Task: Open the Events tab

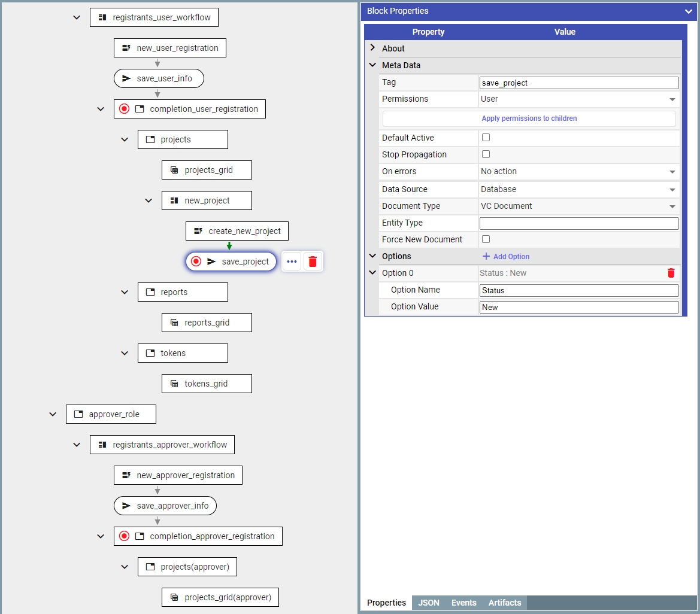Action: point(463,603)
